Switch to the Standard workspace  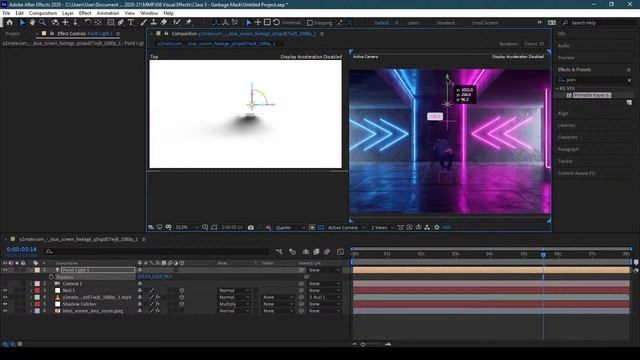click(445, 23)
